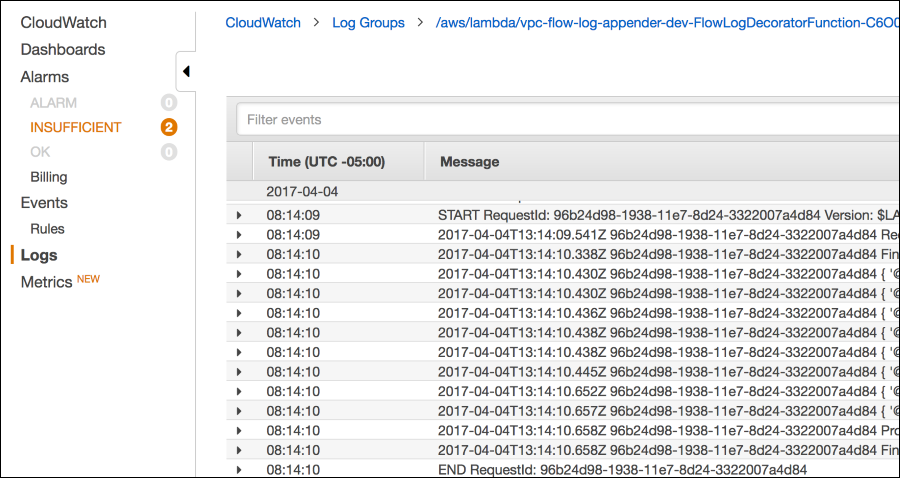Click the 08:14:09 time of START row
The height and width of the screenshot is (478, 900).
click(293, 215)
